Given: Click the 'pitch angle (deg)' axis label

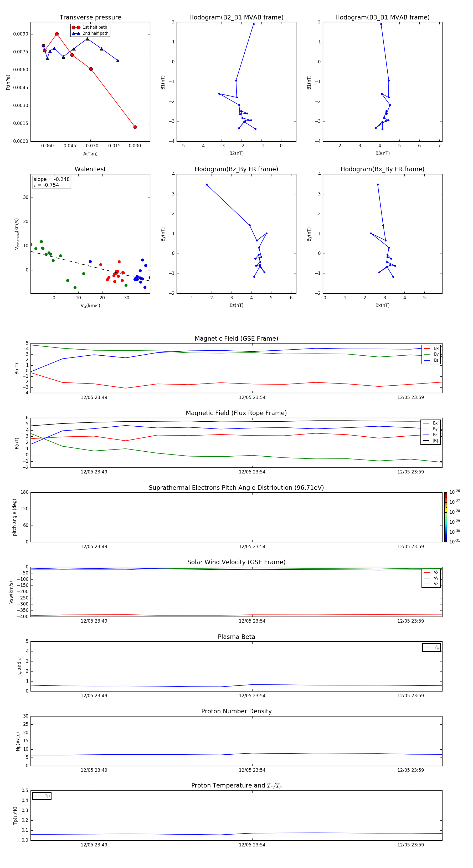Looking at the screenshot, I should pyautogui.click(x=14, y=517).
